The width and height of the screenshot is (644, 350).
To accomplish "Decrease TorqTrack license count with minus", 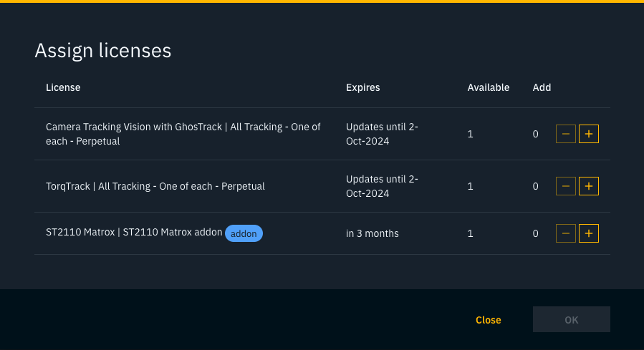I will pyautogui.click(x=566, y=186).
